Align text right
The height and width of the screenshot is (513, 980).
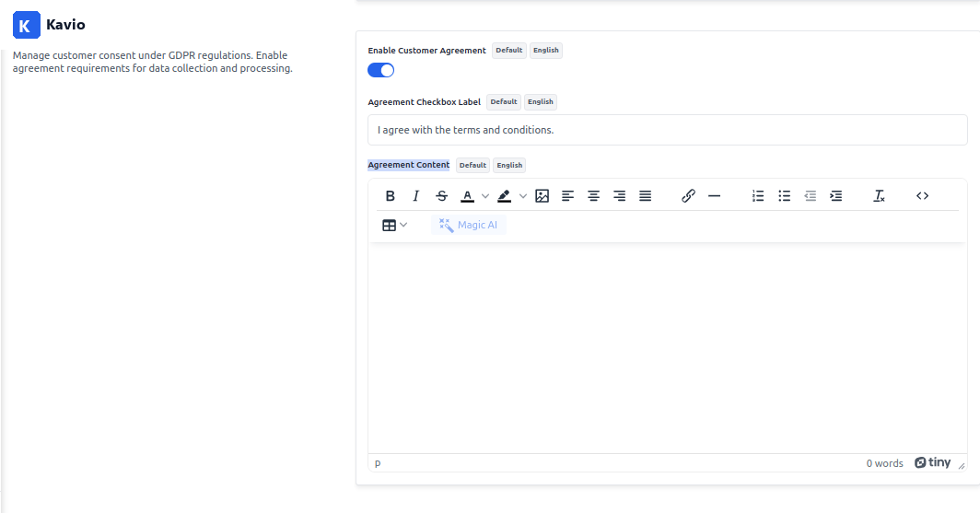[x=619, y=196]
